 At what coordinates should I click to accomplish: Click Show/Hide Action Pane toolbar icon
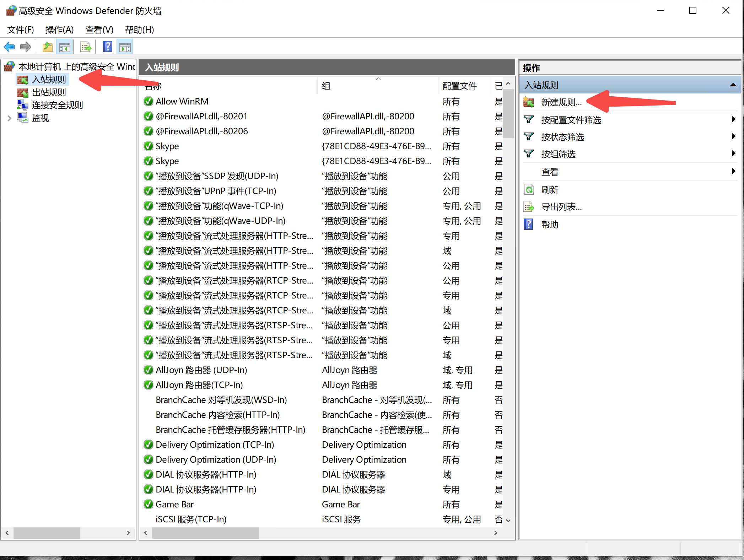[125, 47]
